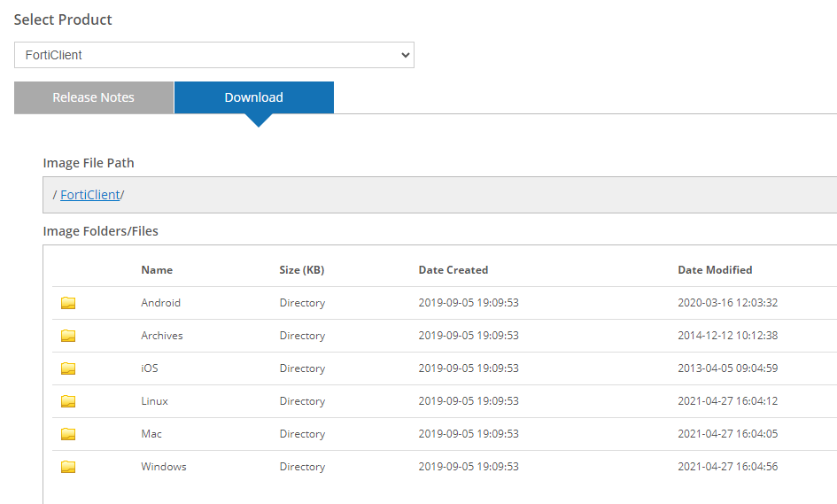The height and width of the screenshot is (504, 837).
Task: Click the Select Product heading
Action: [x=63, y=19]
